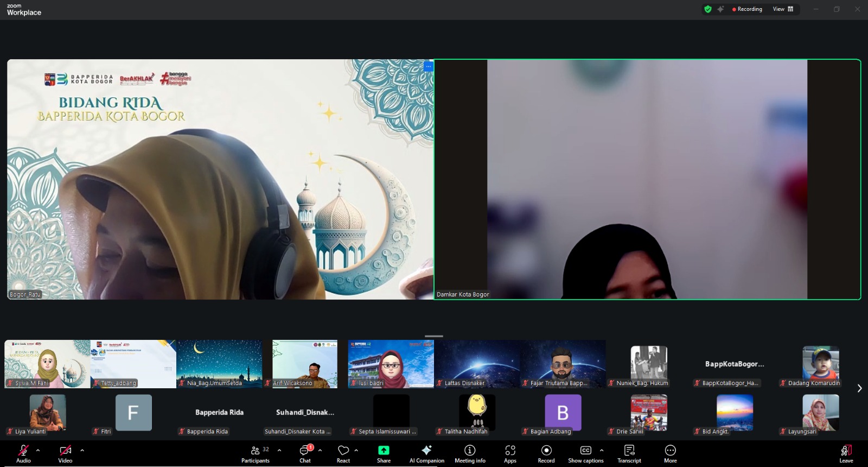
Task: Click the React heart icon
Action: pos(343,453)
